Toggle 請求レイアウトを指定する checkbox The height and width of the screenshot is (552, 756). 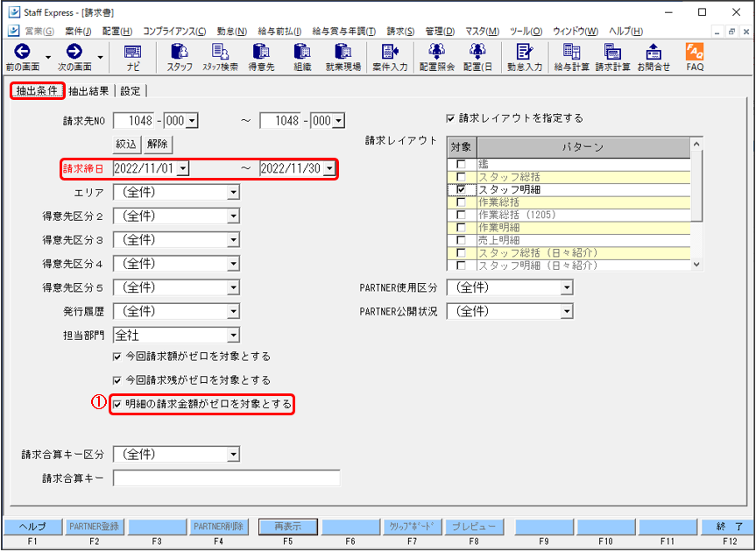(451, 118)
